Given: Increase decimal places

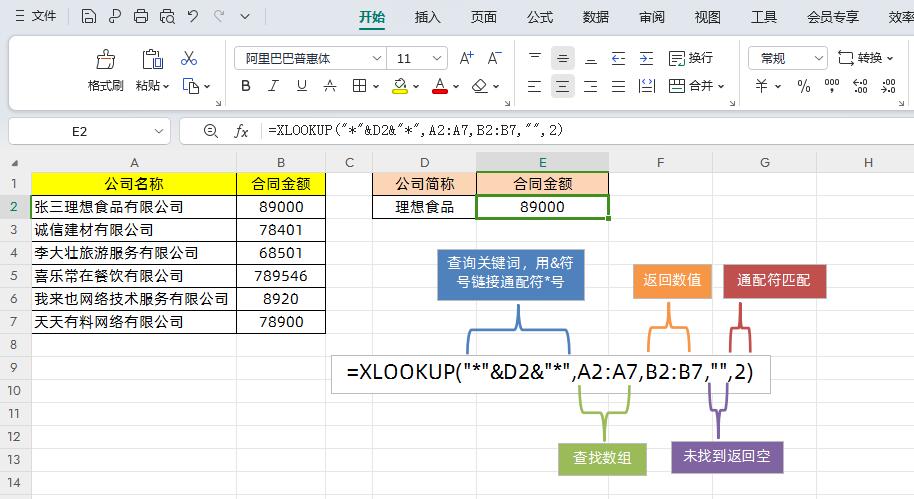Looking at the screenshot, I should pos(860,86).
